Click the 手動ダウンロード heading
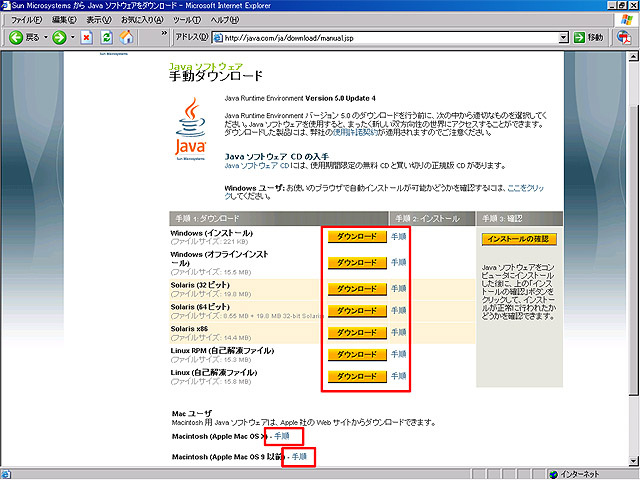640x480 pixels. pyautogui.click(x=216, y=76)
